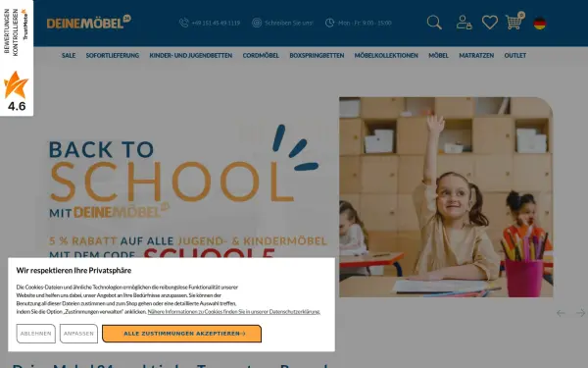Open Kinder- und Jugendbetten category
This screenshot has height=368, width=588.
191,56
